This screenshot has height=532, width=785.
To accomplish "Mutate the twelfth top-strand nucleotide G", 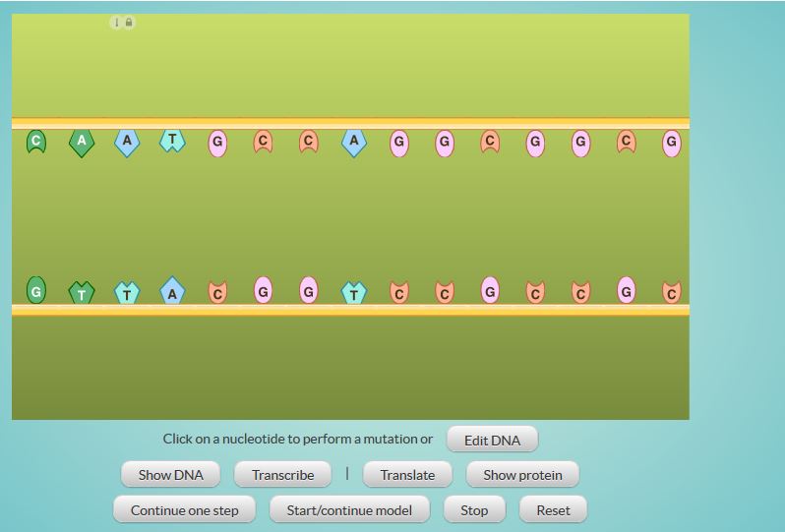I will coord(535,144).
